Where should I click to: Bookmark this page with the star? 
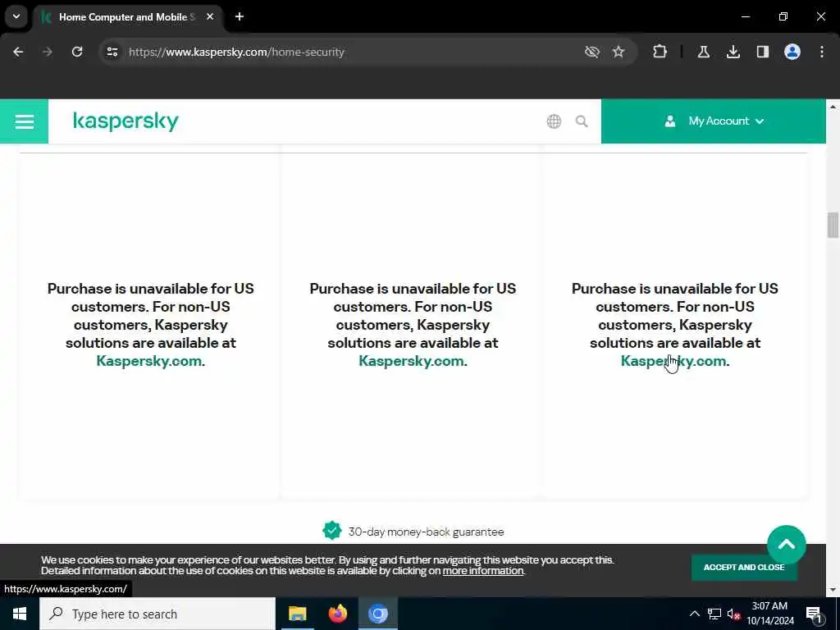[619, 52]
